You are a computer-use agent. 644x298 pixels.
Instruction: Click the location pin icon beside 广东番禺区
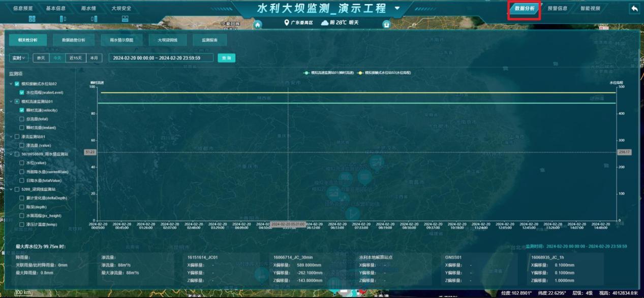pyautogui.click(x=287, y=23)
